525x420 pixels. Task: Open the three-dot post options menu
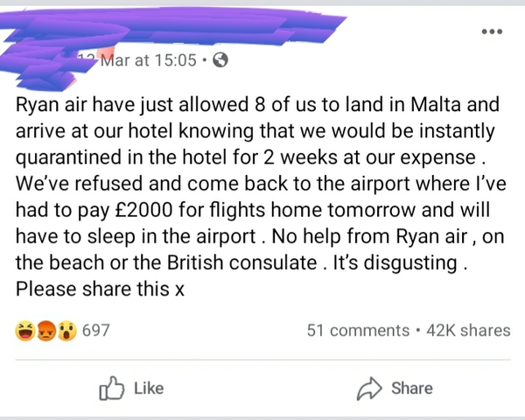point(494,32)
